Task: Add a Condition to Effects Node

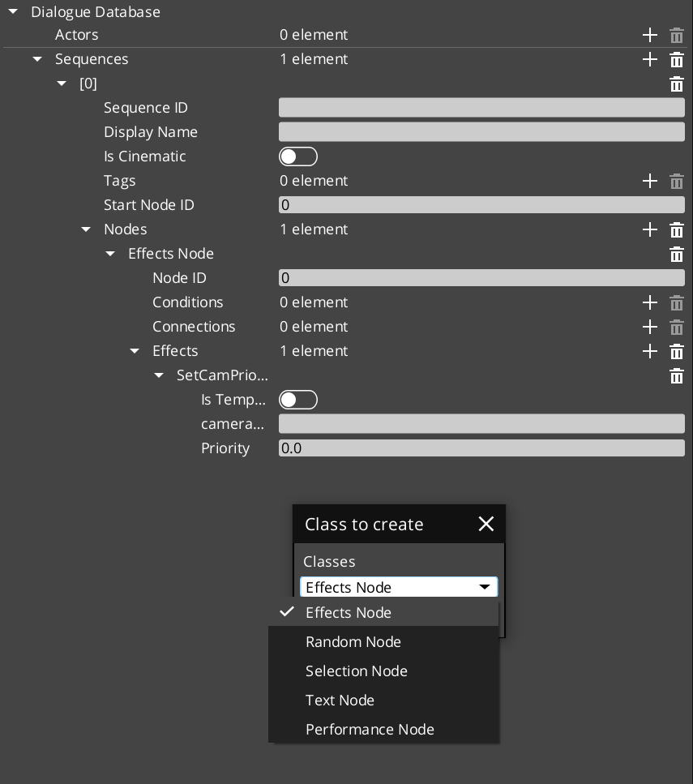Action: (x=649, y=302)
